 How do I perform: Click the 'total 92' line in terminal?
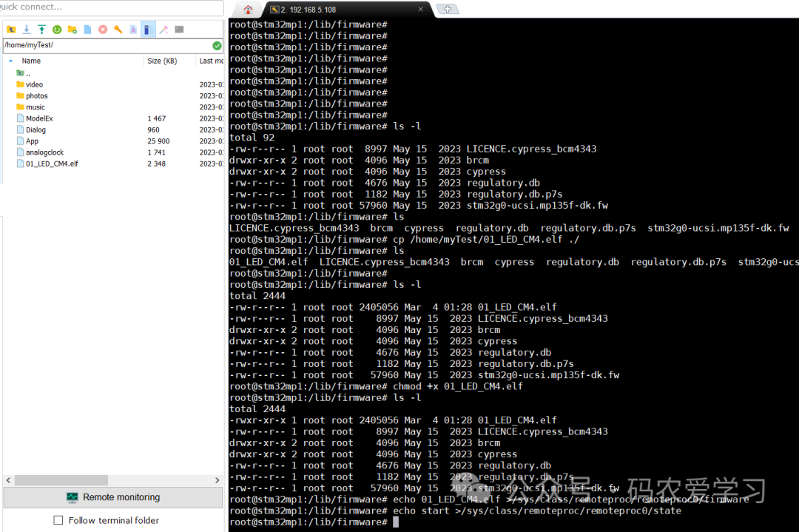coord(252,138)
